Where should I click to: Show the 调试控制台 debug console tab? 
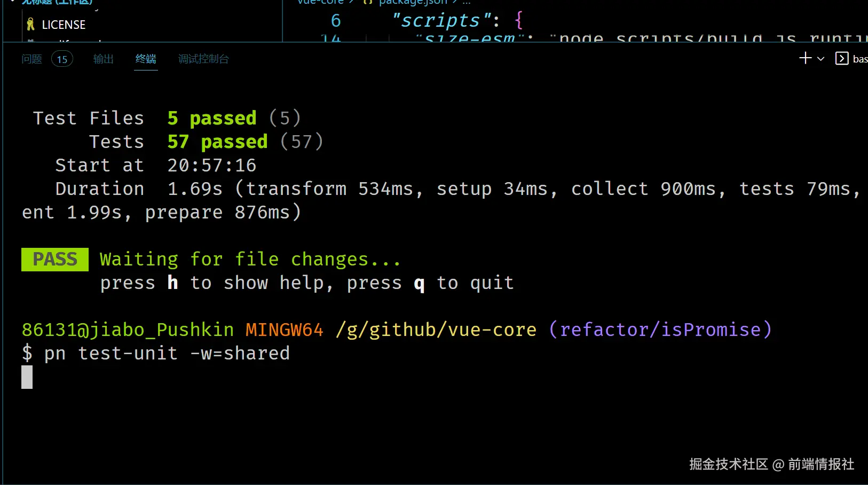click(203, 59)
